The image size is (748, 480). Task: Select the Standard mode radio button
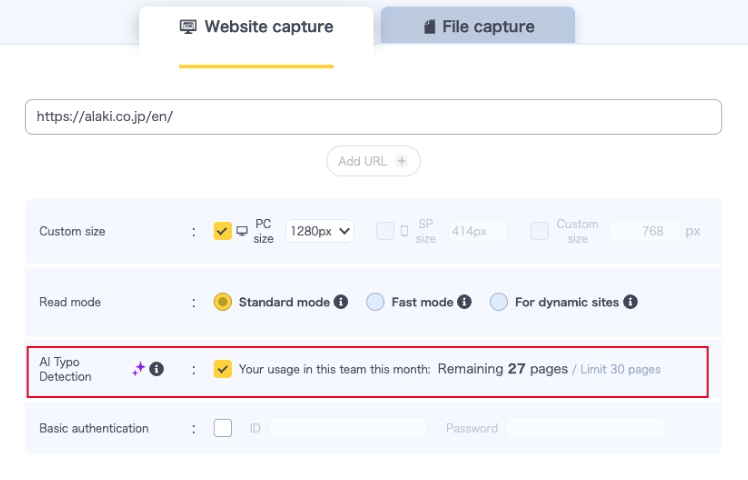tap(223, 302)
